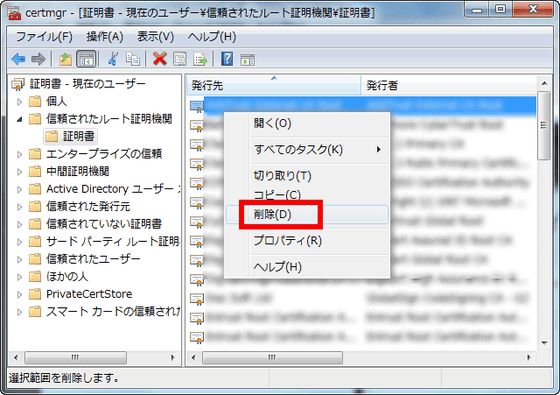
Task: Click the Back arrow toolbar icon
Action: point(18,59)
